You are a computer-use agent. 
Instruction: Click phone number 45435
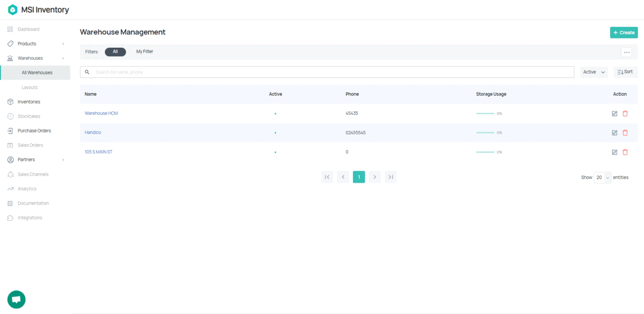click(352, 113)
